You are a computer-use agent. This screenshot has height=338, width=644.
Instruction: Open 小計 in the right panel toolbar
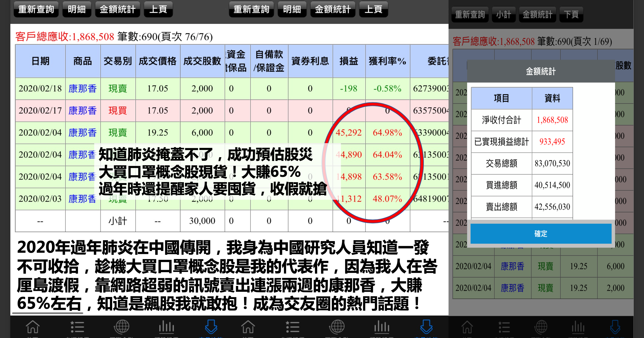coord(504,15)
